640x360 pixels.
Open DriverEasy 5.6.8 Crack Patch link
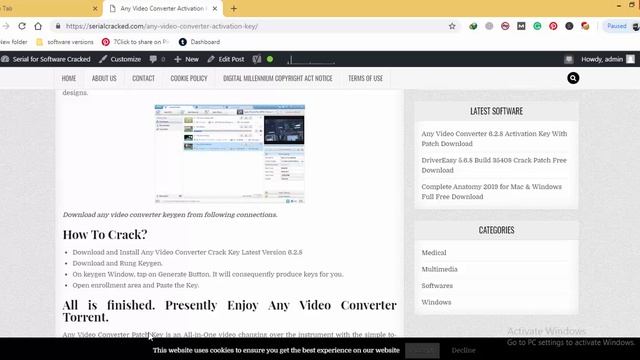(x=494, y=165)
